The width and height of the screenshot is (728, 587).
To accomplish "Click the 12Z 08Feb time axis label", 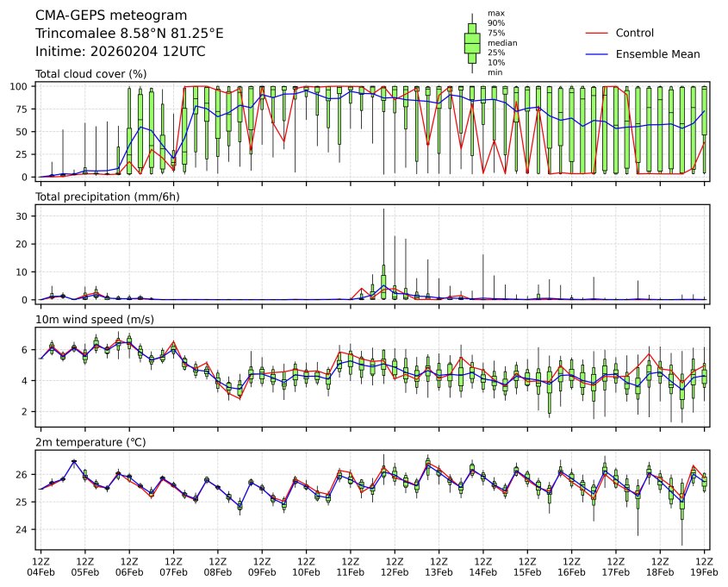I will (218, 566).
